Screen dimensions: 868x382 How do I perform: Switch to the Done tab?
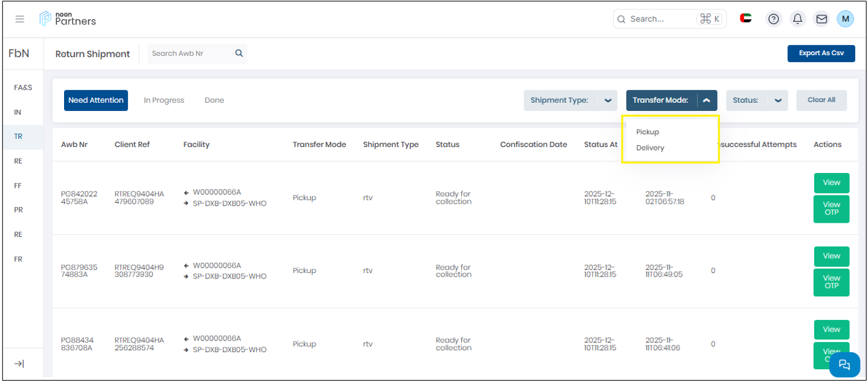click(x=214, y=100)
